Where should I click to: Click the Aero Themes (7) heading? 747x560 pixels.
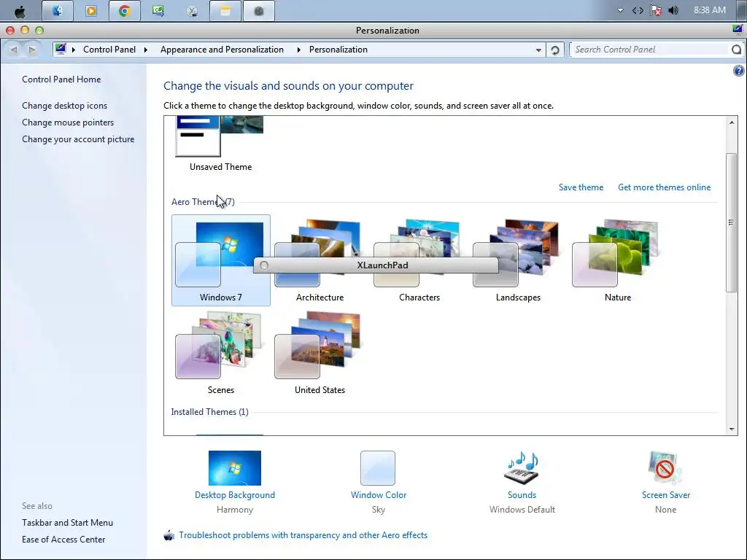coord(203,202)
